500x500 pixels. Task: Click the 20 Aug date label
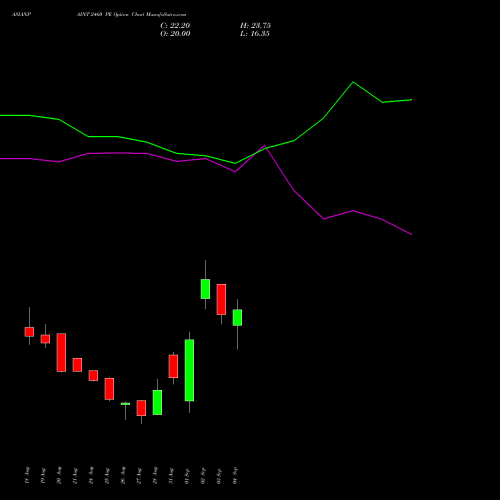(x=59, y=475)
